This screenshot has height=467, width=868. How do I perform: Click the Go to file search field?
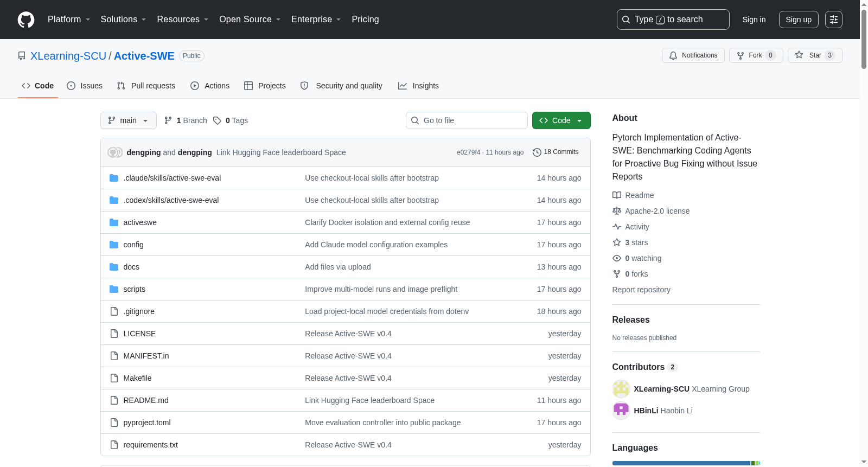(467, 120)
